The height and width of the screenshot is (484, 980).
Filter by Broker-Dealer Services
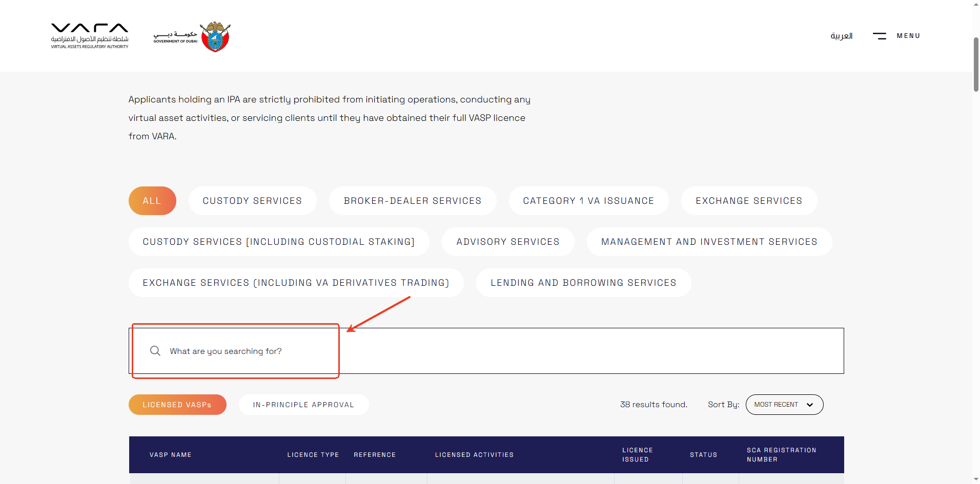coord(412,201)
